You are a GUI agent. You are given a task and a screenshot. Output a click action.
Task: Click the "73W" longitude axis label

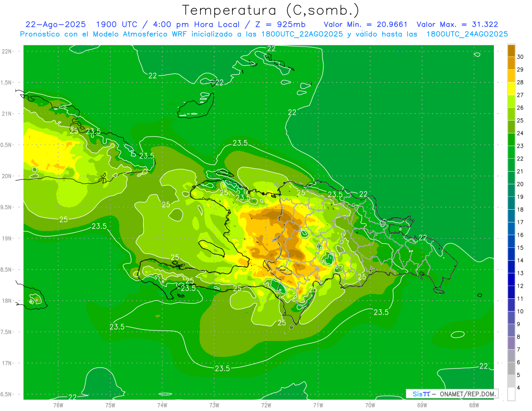click(214, 405)
